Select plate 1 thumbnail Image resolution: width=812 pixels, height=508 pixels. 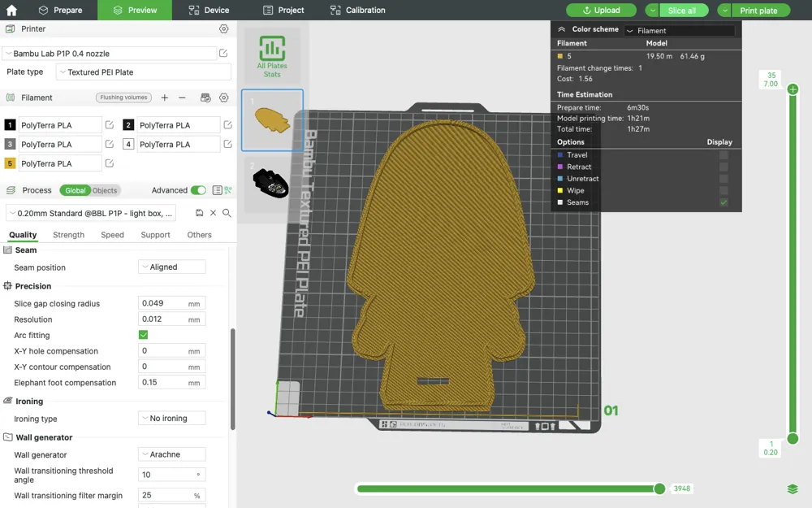click(272, 120)
